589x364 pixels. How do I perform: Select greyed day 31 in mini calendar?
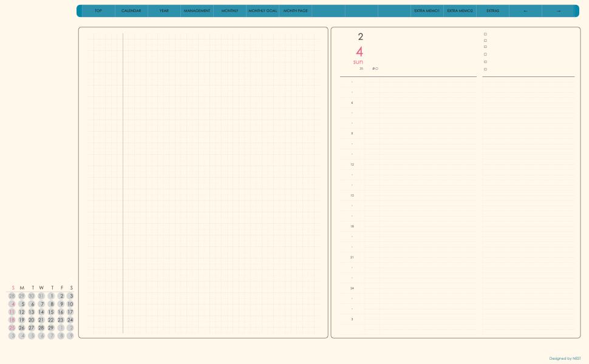coord(41,295)
